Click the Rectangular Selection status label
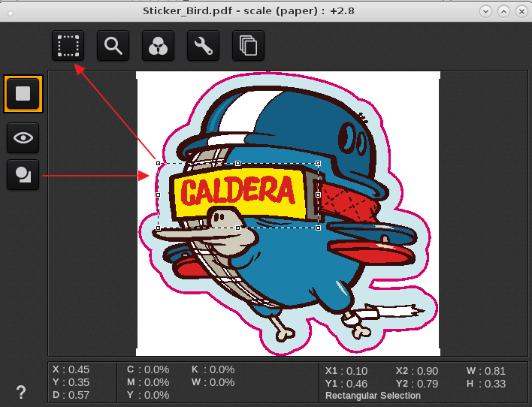The width and height of the screenshot is (532, 407). click(373, 396)
